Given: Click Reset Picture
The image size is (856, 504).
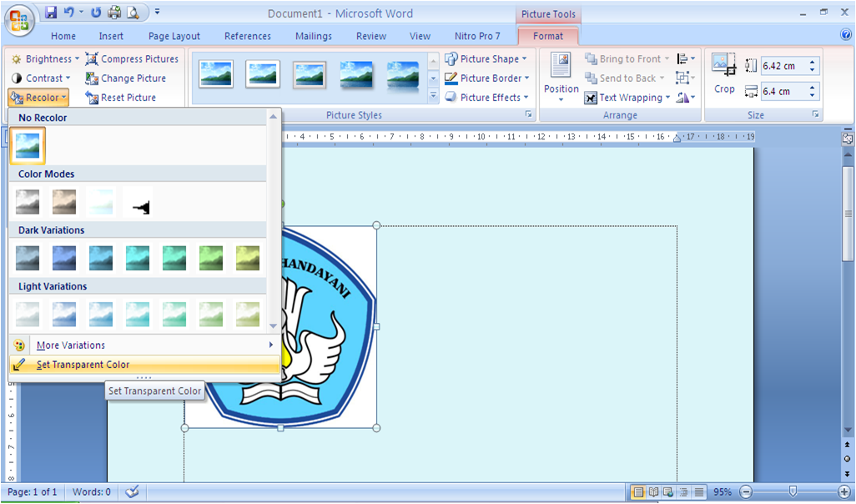Looking at the screenshot, I should click(x=121, y=98).
